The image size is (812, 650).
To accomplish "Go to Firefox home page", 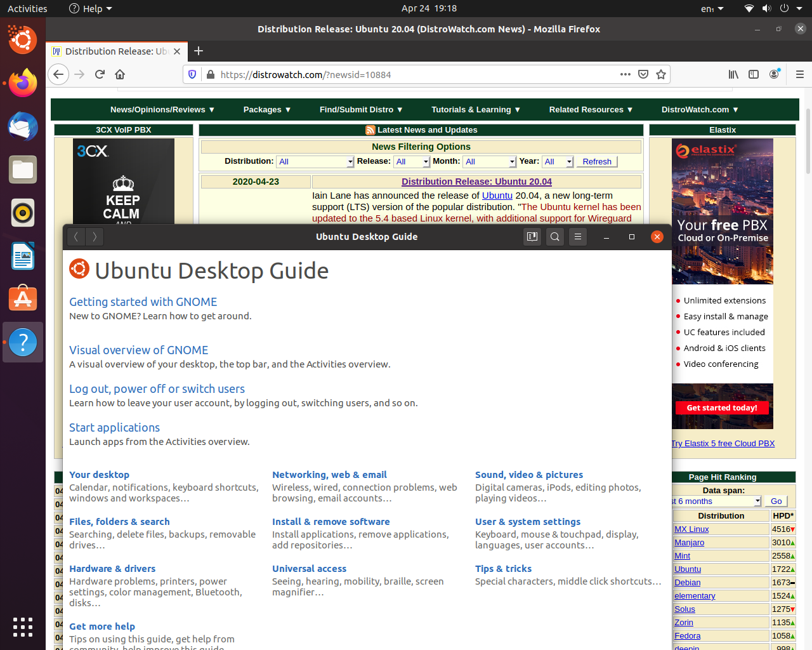I will [120, 74].
